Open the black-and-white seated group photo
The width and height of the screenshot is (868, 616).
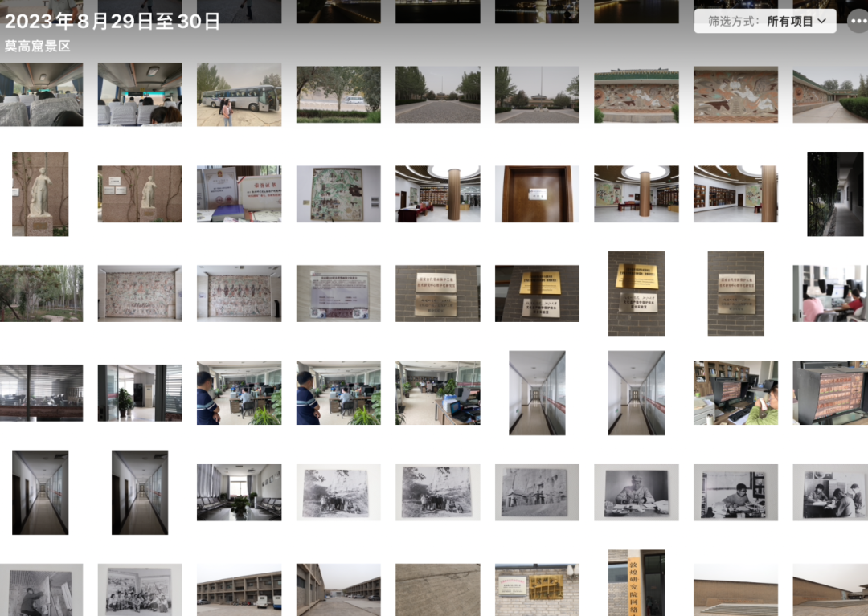(140, 590)
